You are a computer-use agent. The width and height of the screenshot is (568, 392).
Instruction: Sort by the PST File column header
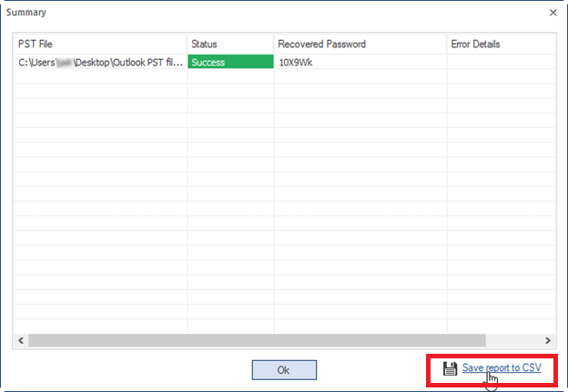click(100, 45)
